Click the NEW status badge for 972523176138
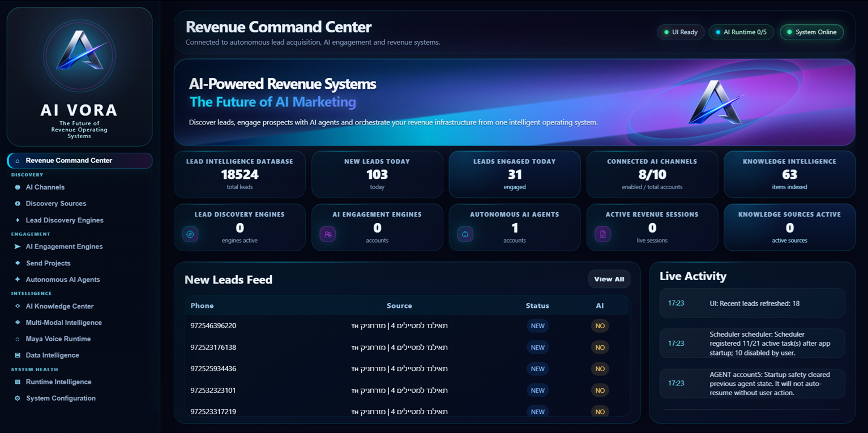 (537, 348)
